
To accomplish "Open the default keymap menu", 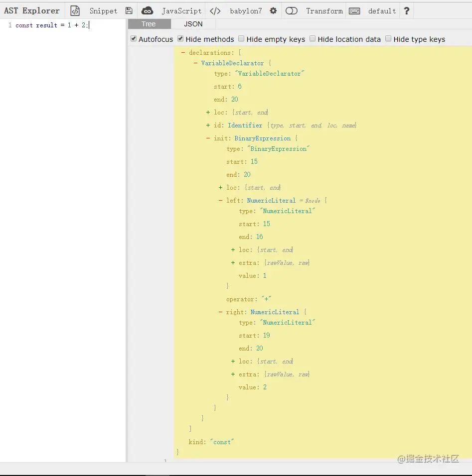I will (382, 11).
